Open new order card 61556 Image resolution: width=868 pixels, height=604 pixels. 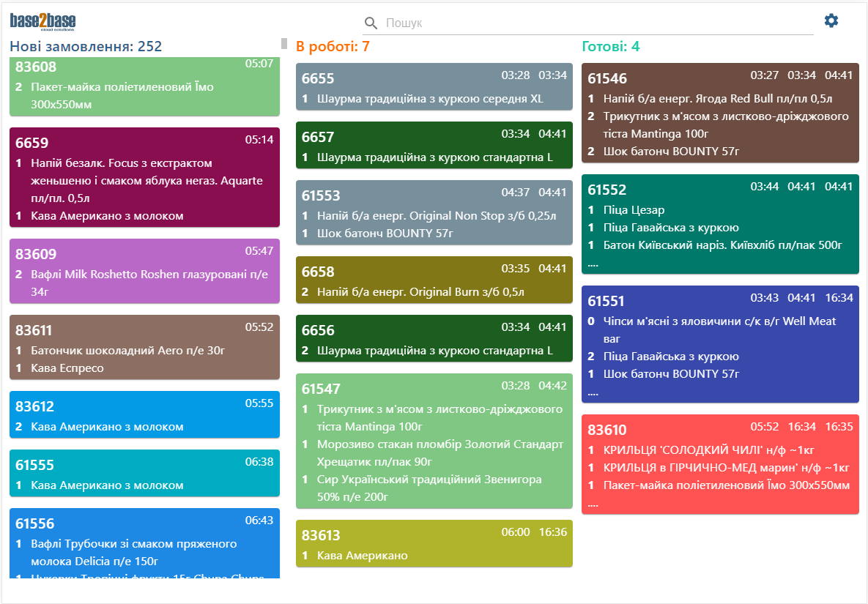point(144,543)
